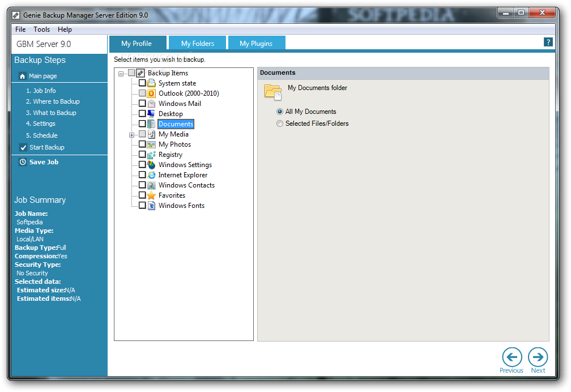Click the Documents item icon
Screen dimensions: 571x392
[151, 124]
